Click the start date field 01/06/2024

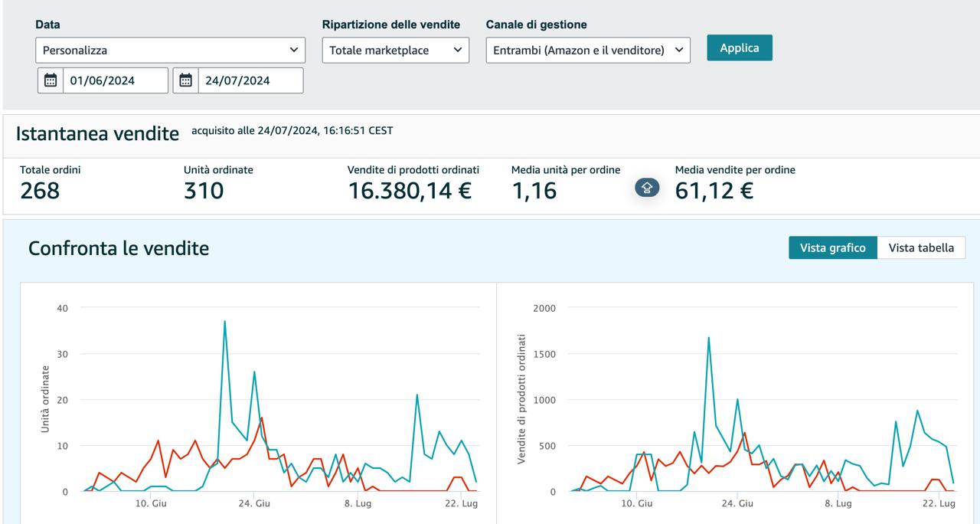point(115,80)
